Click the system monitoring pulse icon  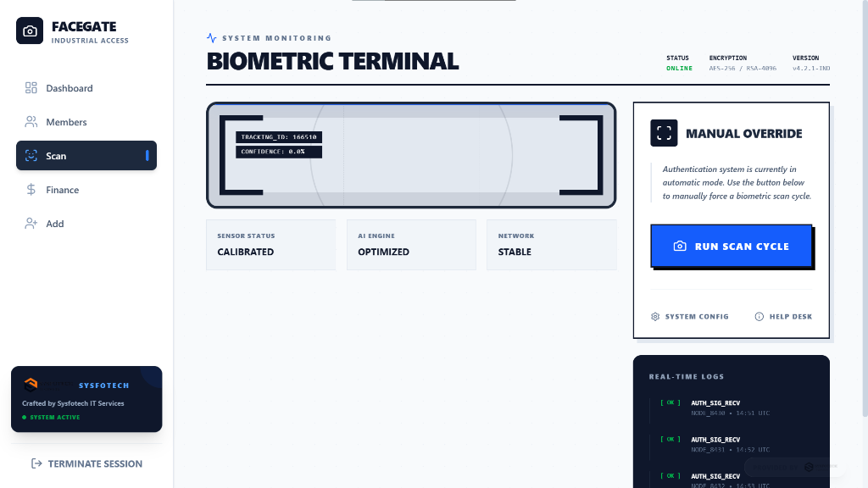[x=211, y=38]
